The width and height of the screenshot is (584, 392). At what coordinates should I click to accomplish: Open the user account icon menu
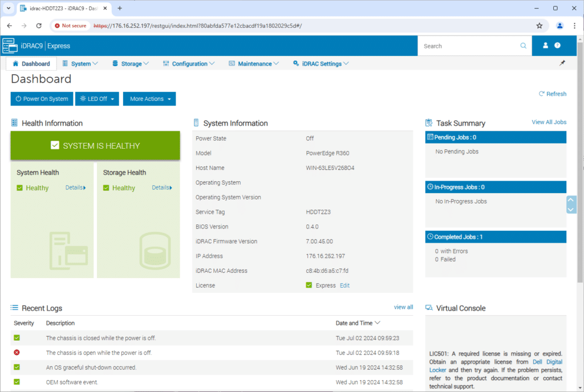click(x=545, y=46)
